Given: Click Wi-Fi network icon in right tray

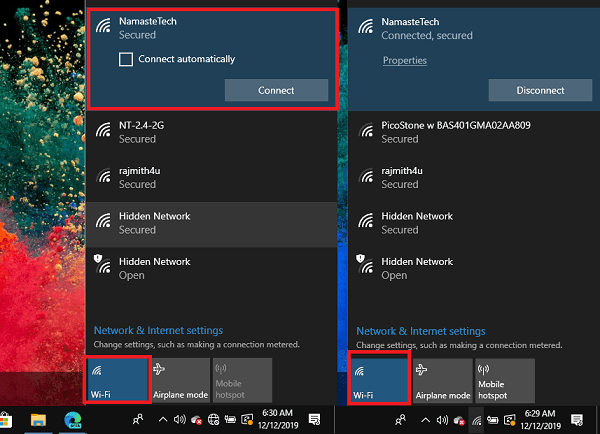Looking at the screenshot, I should click(x=476, y=421).
